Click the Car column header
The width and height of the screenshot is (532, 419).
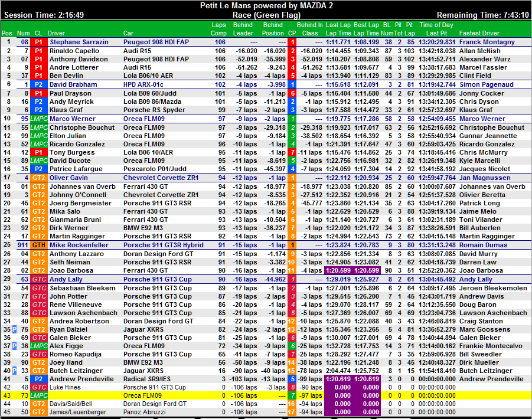[x=128, y=33]
